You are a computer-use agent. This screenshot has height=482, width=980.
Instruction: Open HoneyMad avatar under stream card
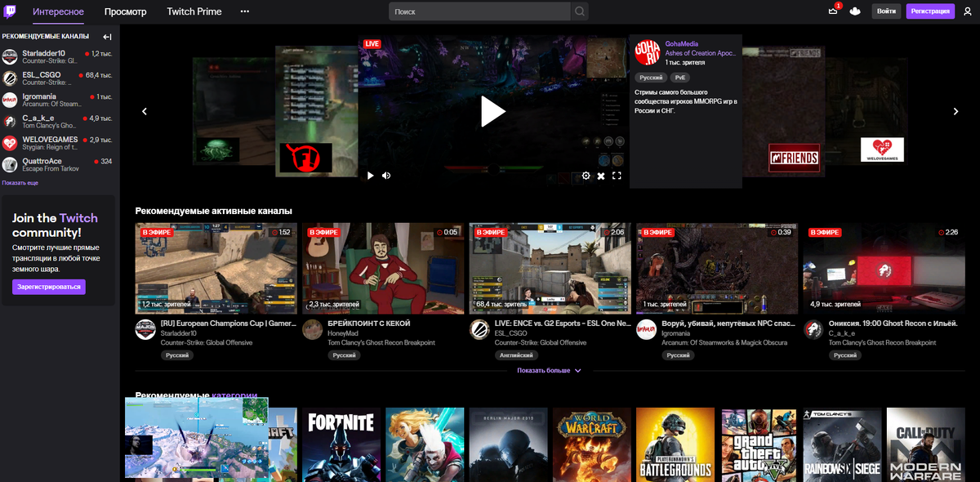point(312,329)
